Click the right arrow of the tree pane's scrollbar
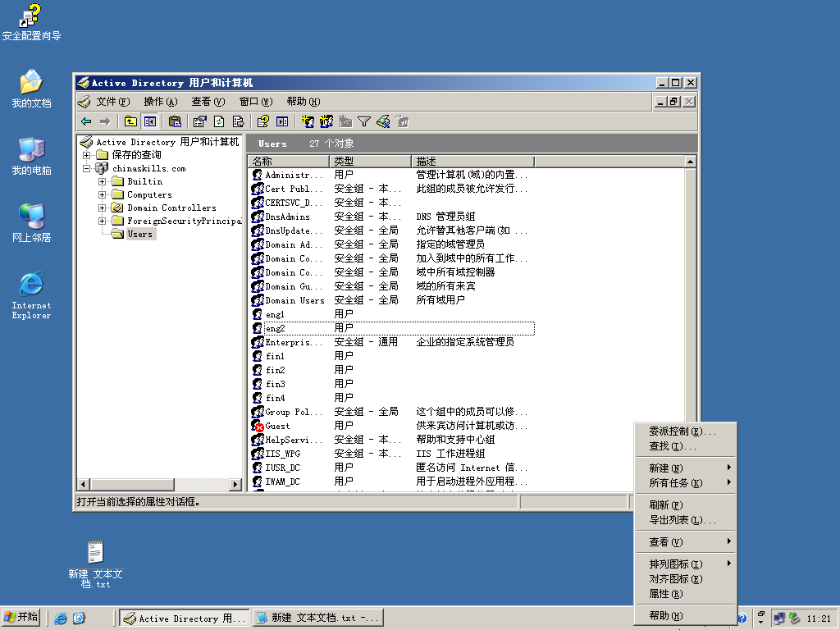The height and width of the screenshot is (630, 840). point(235,484)
